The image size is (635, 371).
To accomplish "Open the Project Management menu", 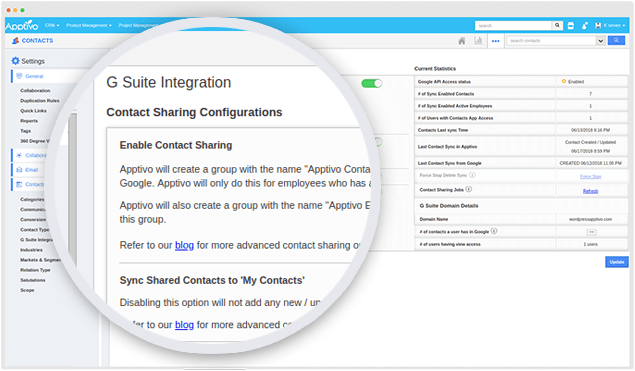I will [x=138, y=25].
